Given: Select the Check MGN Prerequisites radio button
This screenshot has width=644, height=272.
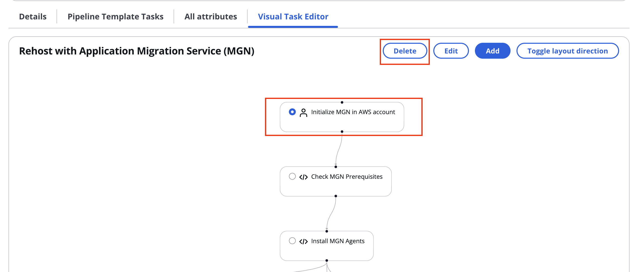Looking at the screenshot, I should (292, 177).
